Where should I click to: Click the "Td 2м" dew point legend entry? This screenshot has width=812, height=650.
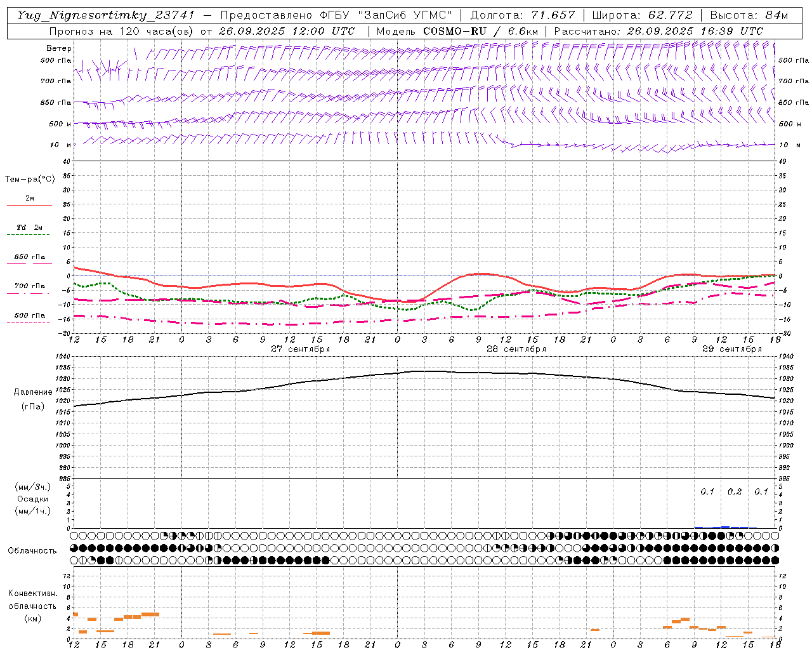(x=29, y=227)
